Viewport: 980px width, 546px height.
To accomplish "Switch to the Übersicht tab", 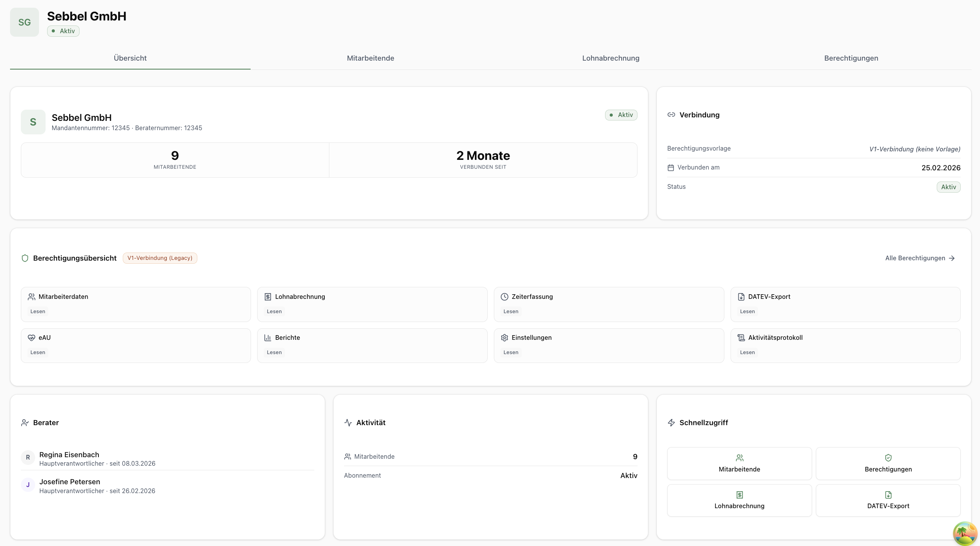I will pyautogui.click(x=130, y=58).
